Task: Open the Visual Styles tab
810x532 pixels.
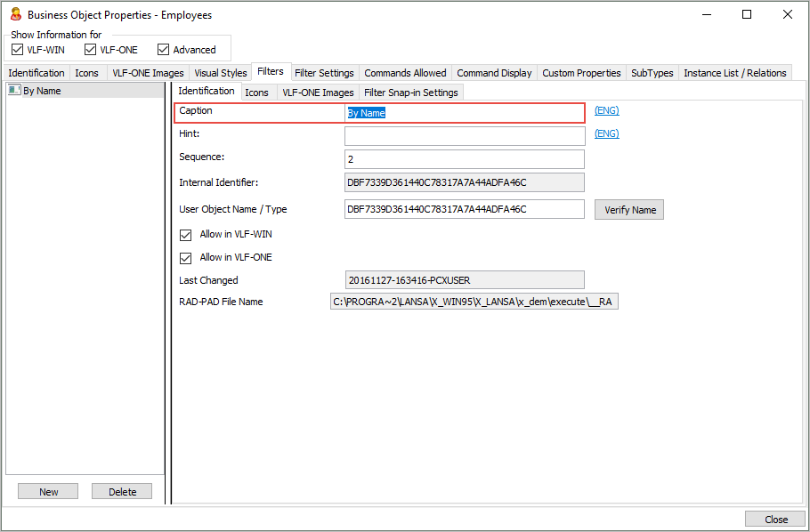Action: tap(221, 73)
